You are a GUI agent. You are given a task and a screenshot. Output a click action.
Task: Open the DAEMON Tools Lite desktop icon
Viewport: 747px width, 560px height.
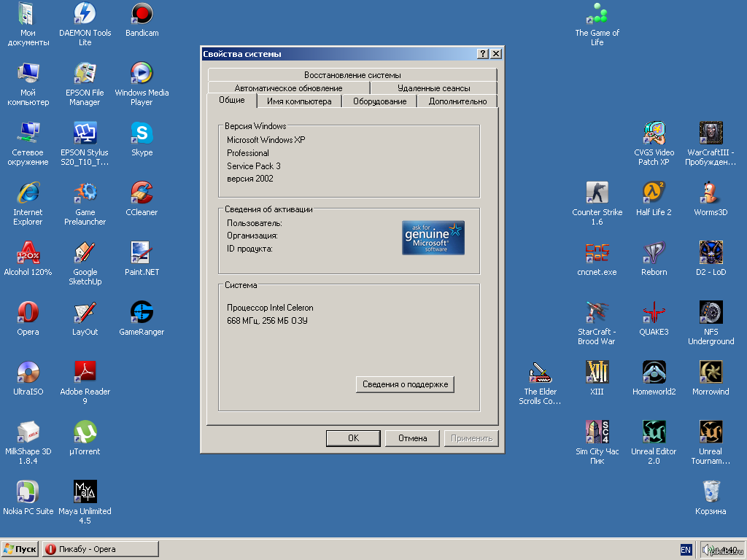click(85, 14)
